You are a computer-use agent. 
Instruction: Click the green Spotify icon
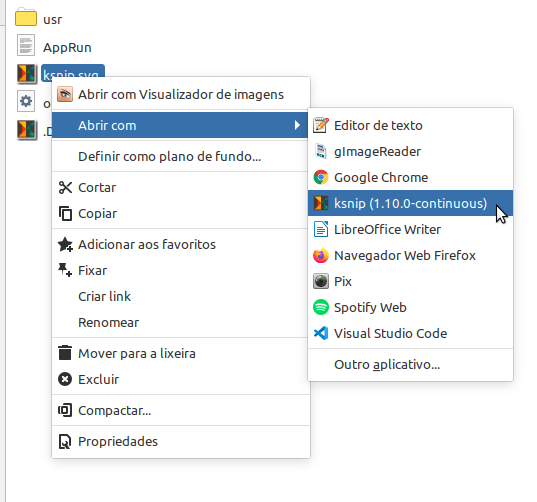321,307
